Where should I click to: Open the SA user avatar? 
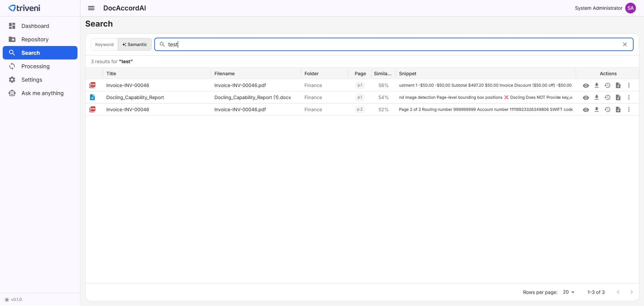(631, 8)
